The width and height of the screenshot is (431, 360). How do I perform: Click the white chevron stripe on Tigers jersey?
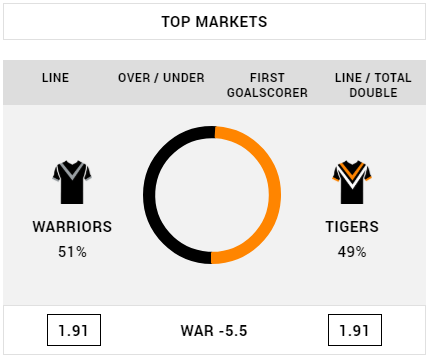point(352,177)
